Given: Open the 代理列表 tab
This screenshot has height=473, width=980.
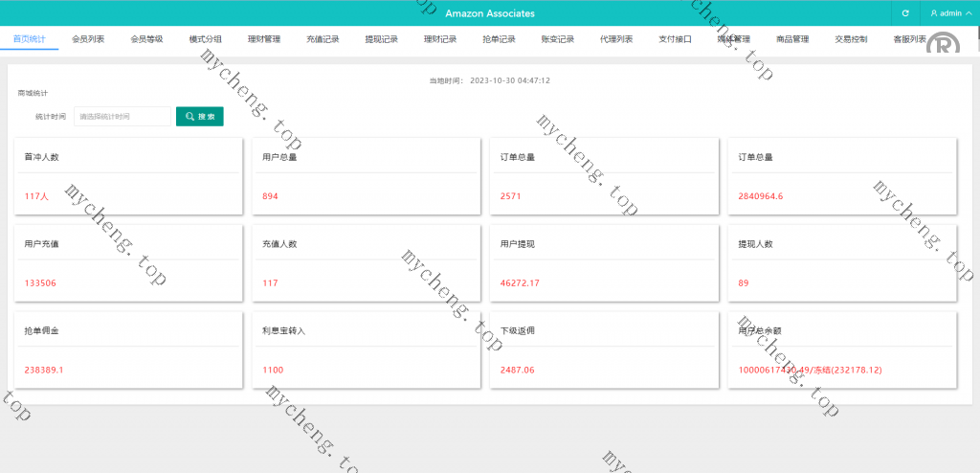Looking at the screenshot, I should tap(616, 39).
